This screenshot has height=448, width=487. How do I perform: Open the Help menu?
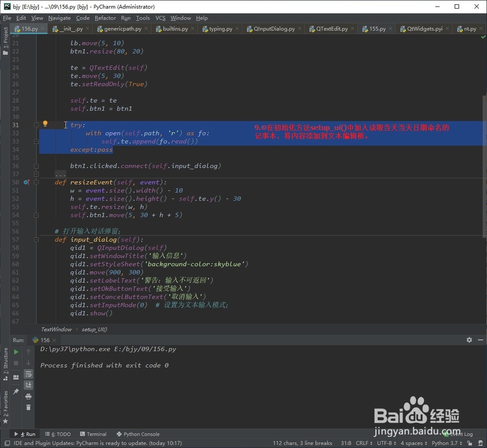(x=202, y=18)
